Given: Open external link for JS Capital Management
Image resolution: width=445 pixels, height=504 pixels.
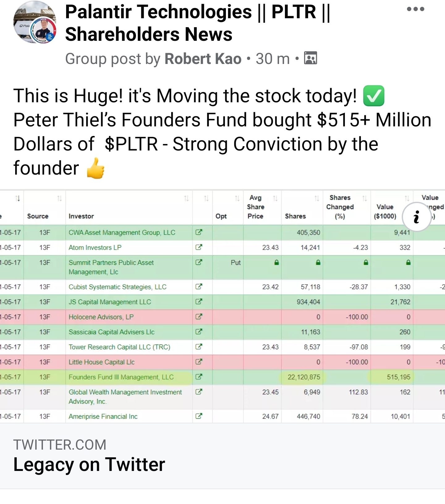Looking at the screenshot, I should 199,301.
